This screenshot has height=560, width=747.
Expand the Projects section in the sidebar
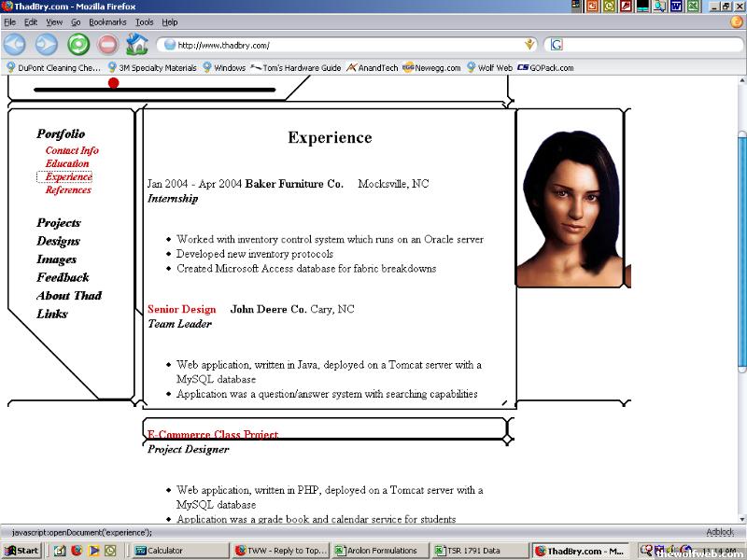click(x=59, y=222)
